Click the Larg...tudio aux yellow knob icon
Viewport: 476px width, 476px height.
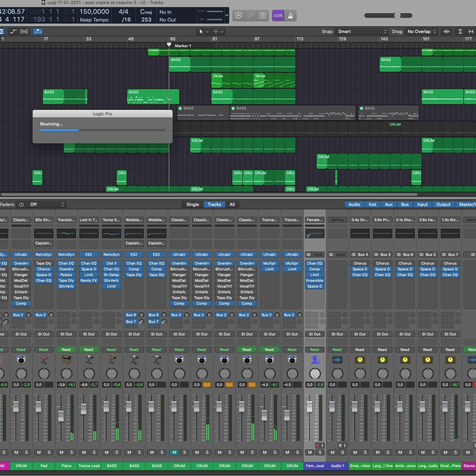coord(428,360)
